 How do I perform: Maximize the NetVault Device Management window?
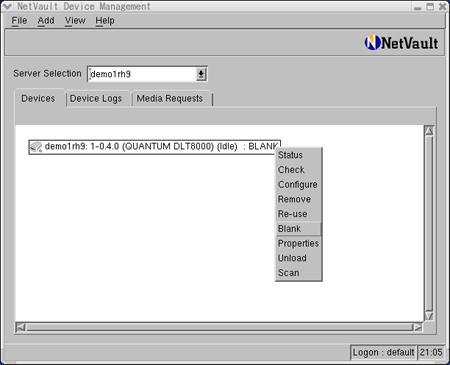click(x=430, y=6)
